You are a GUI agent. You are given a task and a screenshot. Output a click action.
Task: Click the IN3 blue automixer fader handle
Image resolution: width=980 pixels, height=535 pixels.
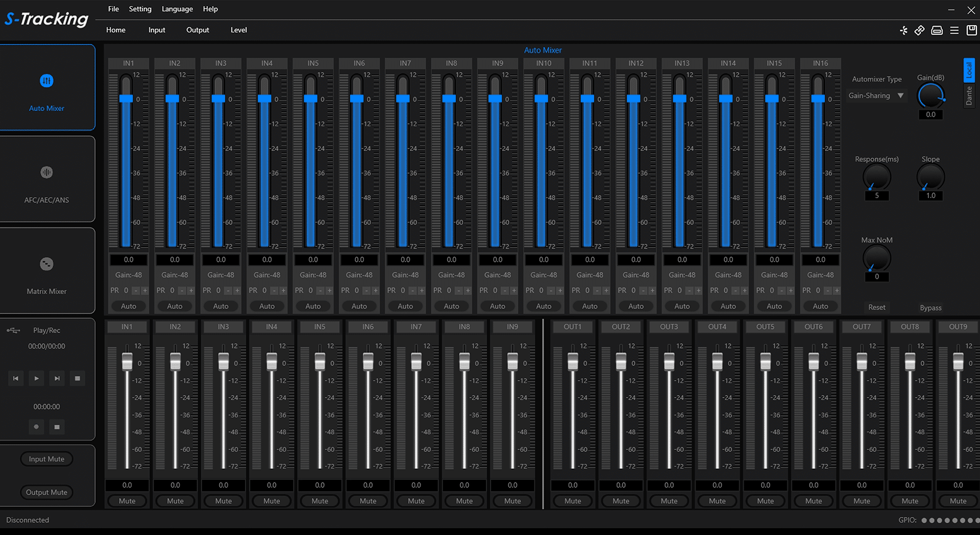(x=218, y=99)
